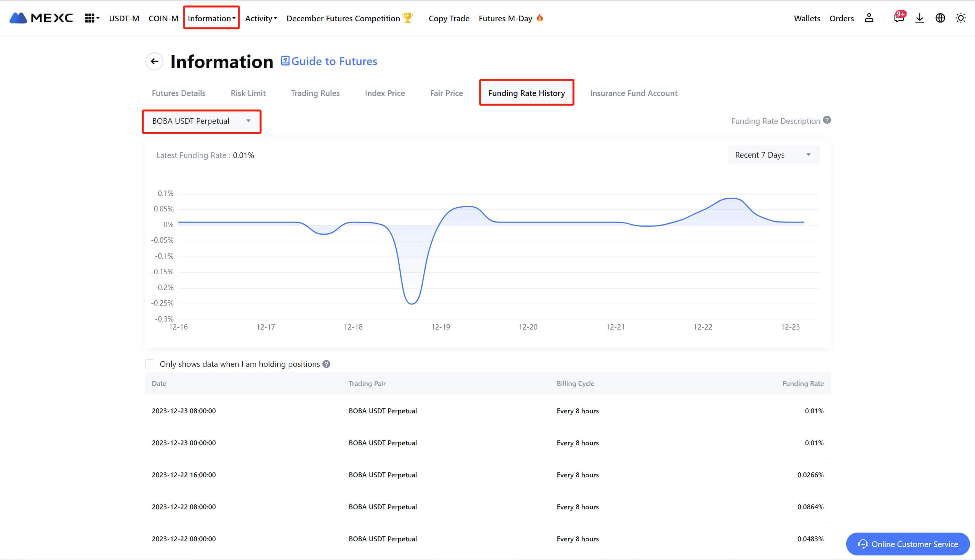The image size is (975, 560).
Task: Open the user profile icon
Action: [869, 18]
